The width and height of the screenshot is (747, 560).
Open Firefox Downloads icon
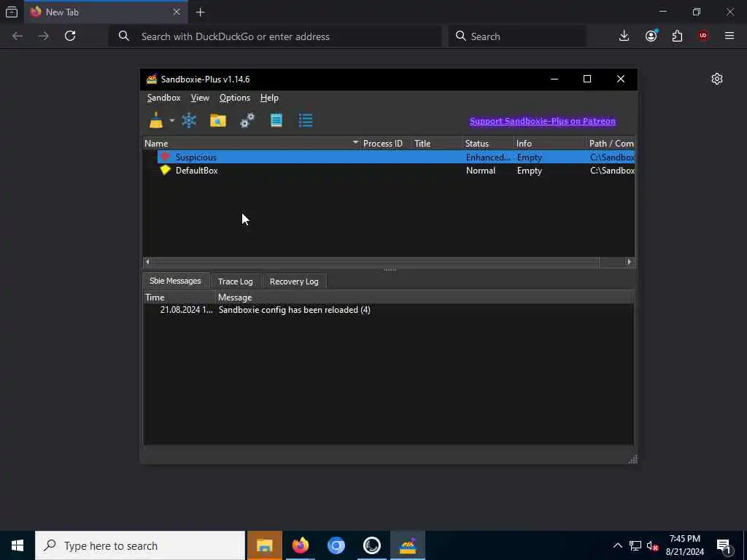click(x=624, y=36)
